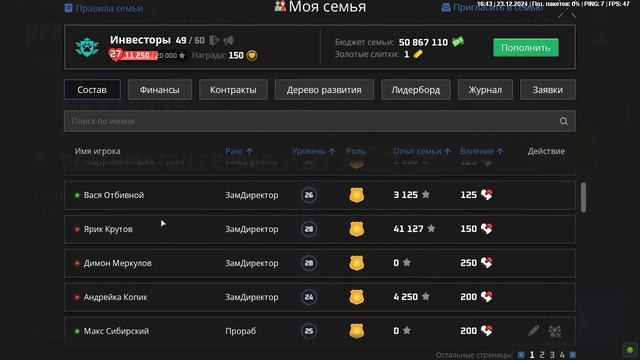
Task: Click Вася Отбивной's level 26 circle
Action: click(x=309, y=195)
